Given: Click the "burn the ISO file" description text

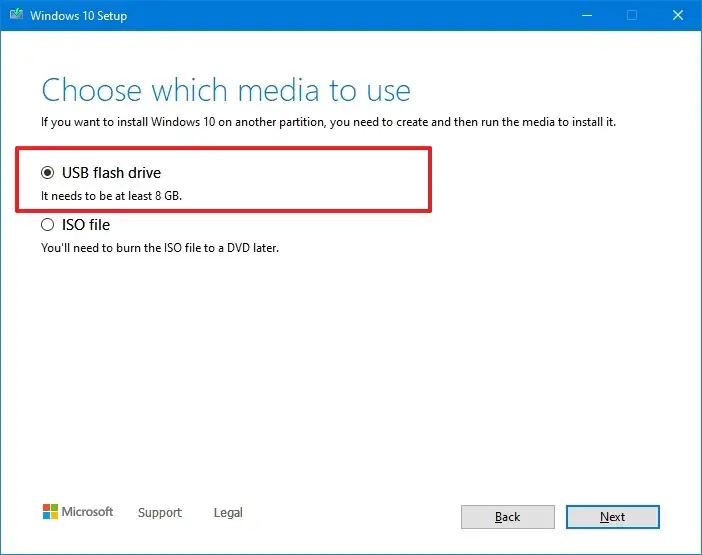Looking at the screenshot, I should (160, 248).
